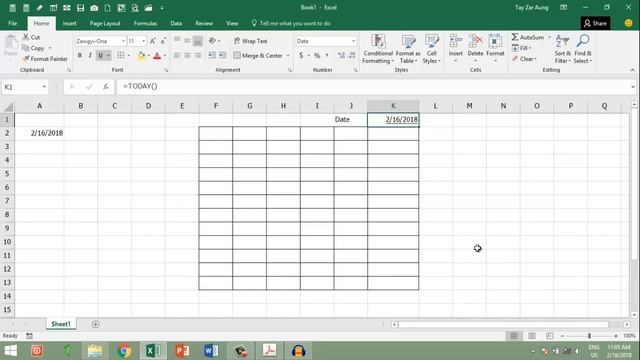The width and height of the screenshot is (640, 360).
Task: Increase font size with the large A icon
Action: point(153,41)
